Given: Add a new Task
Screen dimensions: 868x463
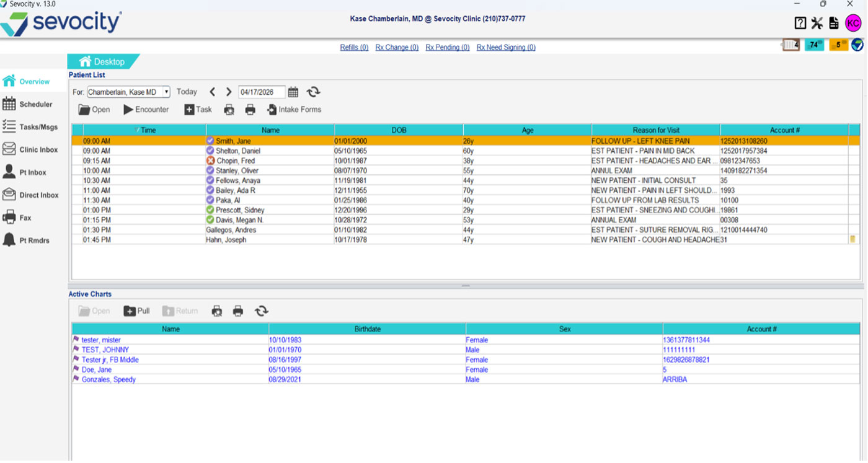Looking at the screenshot, I should pyautogui.click(x=198, y=110).
